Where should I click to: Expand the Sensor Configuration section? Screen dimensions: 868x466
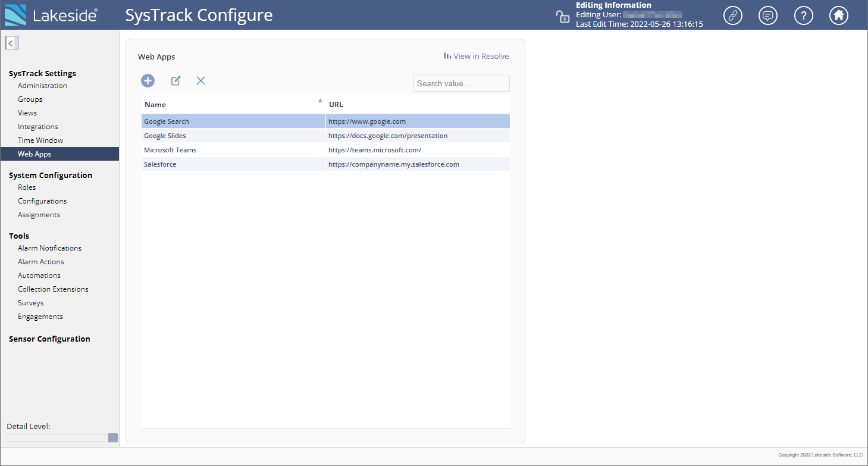[49, 339]
